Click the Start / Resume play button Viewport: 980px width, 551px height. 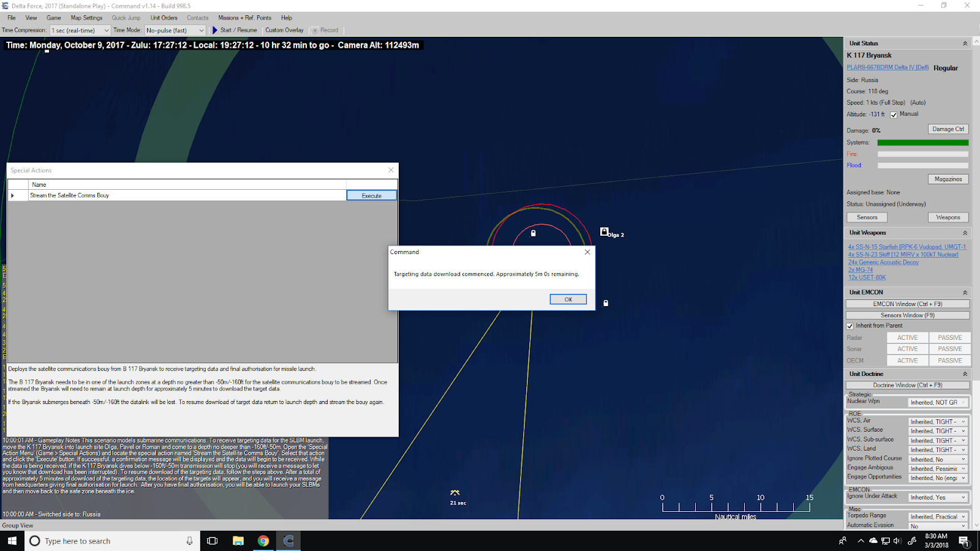[235, 30]
